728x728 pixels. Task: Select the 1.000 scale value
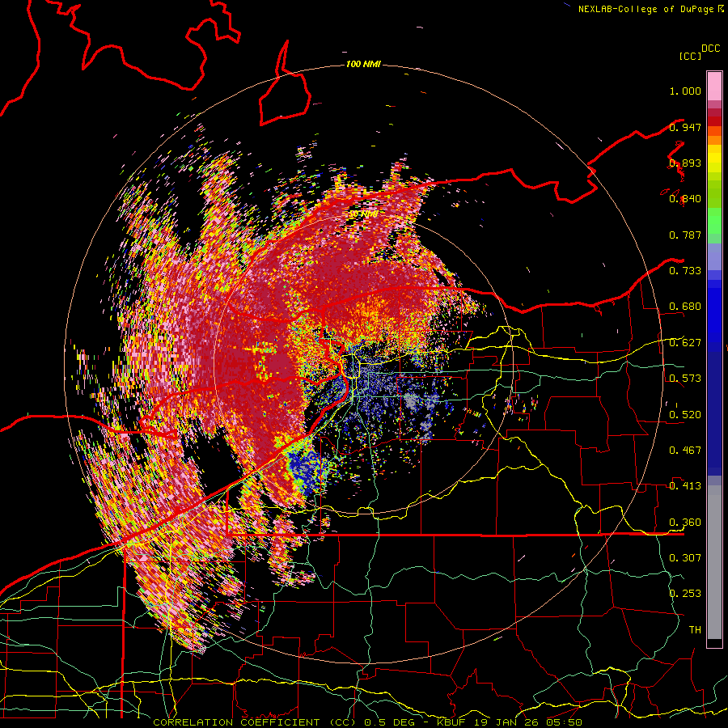pos(685,91)
